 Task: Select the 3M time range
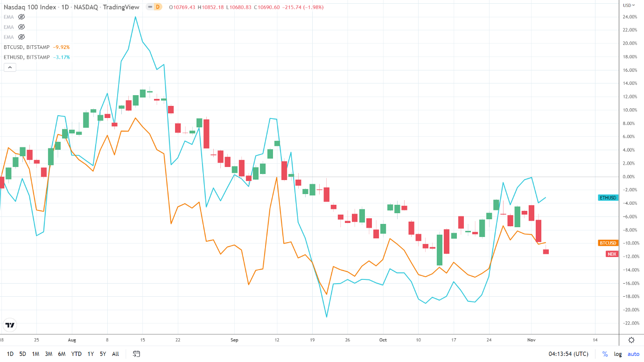(x=49, y=354)
